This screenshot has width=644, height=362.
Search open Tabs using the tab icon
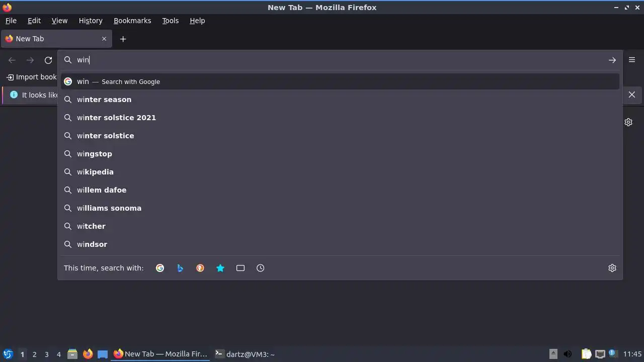click(x=240, y=268)
